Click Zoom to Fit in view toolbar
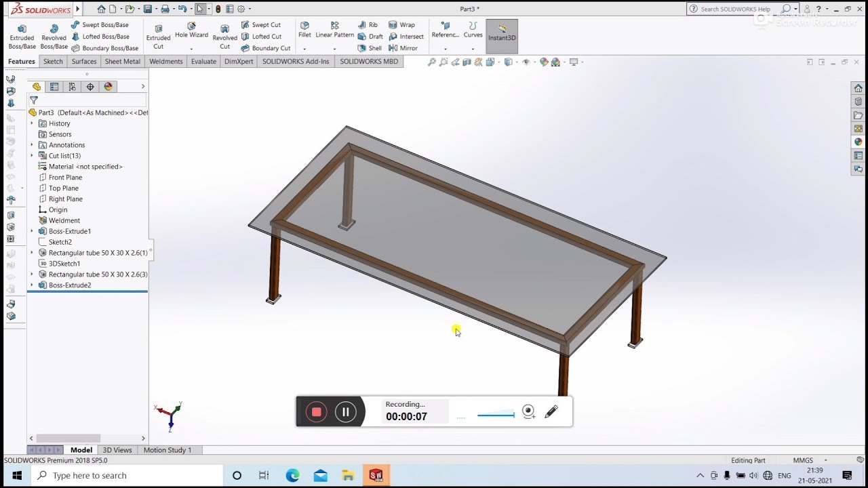The width and height of the screenshot is (868, 488). click(x=431, y=62)
